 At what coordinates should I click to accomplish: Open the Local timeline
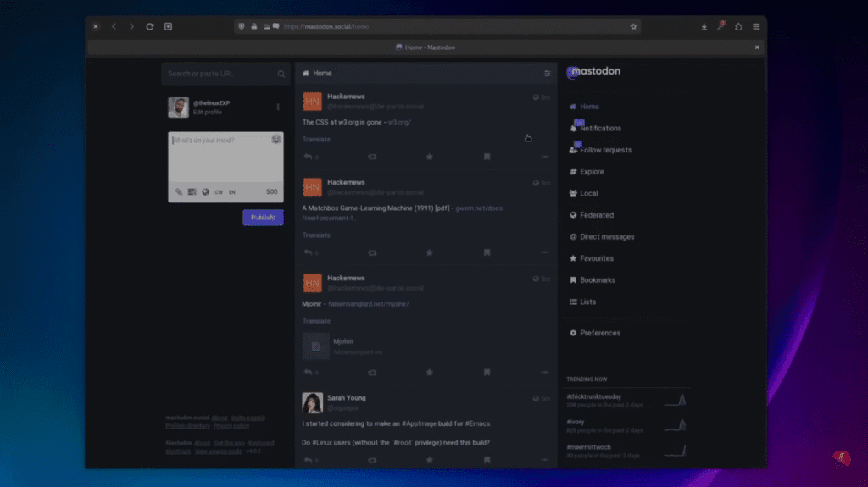(x=583, y=193)
